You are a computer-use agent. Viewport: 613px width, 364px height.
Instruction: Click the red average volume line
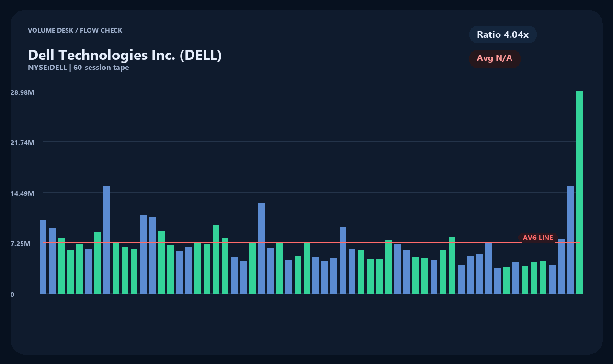pos(311,243)
